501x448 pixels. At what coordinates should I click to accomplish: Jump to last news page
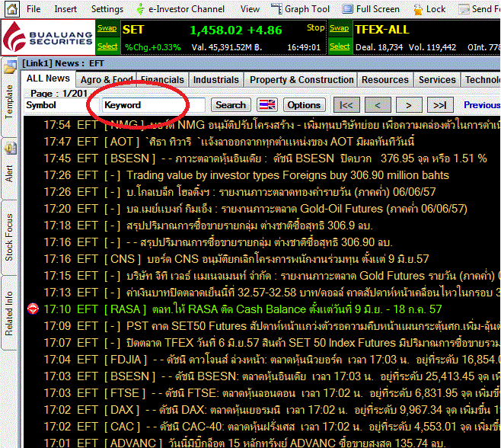pos(440,105)
